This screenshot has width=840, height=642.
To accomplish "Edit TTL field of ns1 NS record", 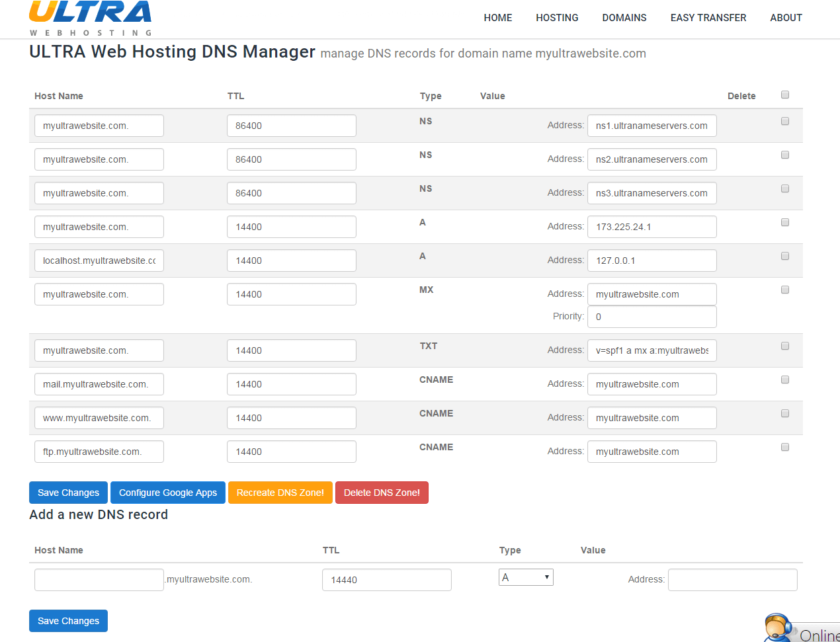I will pyautogui.click(x=292, y=126).
